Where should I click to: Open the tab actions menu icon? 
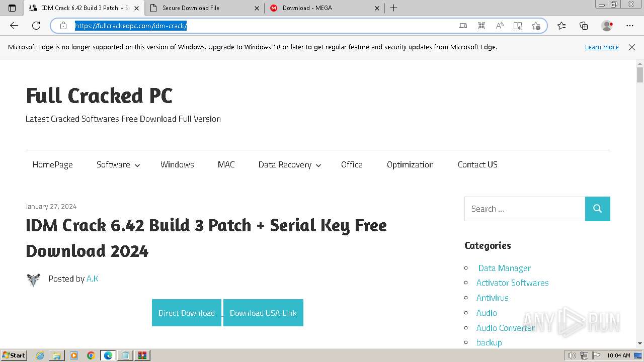pyautogui.click(x=12, y=8)
